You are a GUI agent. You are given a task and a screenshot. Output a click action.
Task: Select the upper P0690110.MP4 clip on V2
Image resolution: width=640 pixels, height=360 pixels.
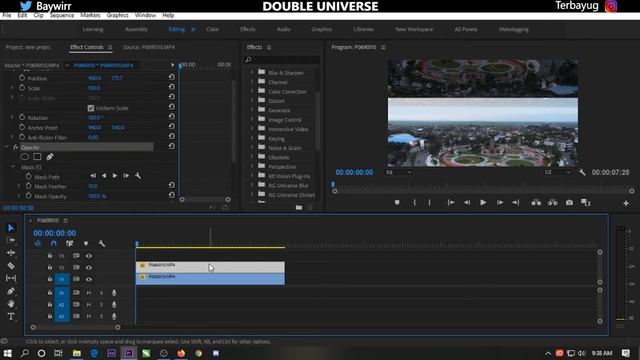[x=210, y=267]
